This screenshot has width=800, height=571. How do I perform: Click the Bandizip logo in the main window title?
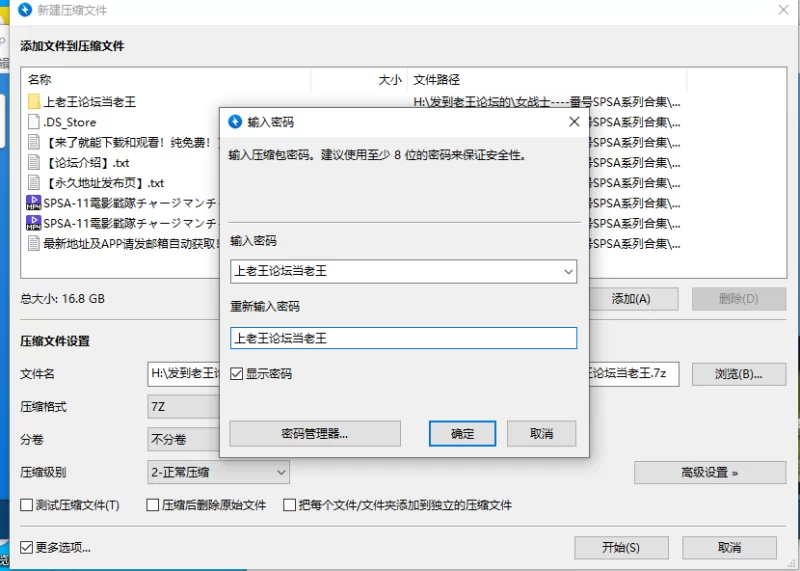(x=24, y=10)
